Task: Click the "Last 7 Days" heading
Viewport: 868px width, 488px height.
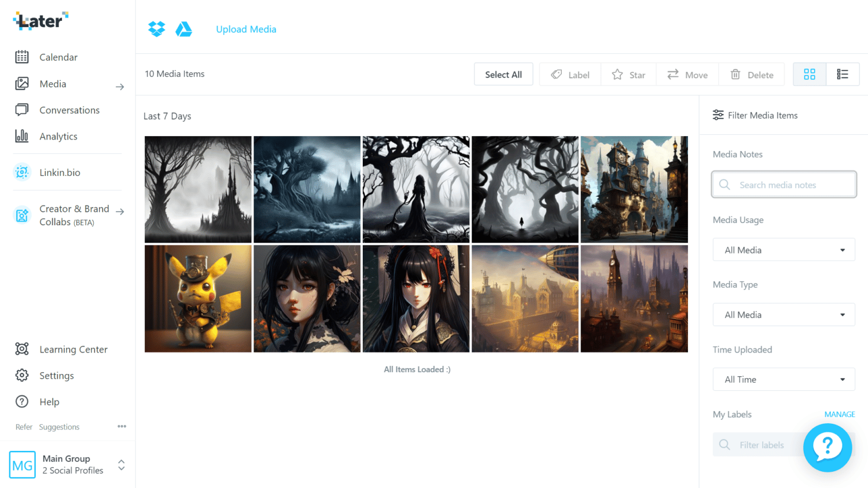Action: click(167, 116)
